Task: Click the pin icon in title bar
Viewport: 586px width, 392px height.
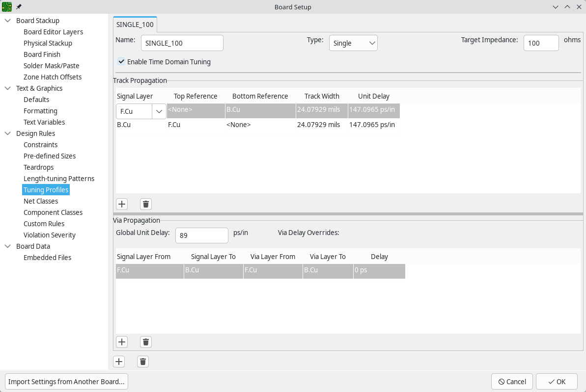Action: [x=19, y=7]
